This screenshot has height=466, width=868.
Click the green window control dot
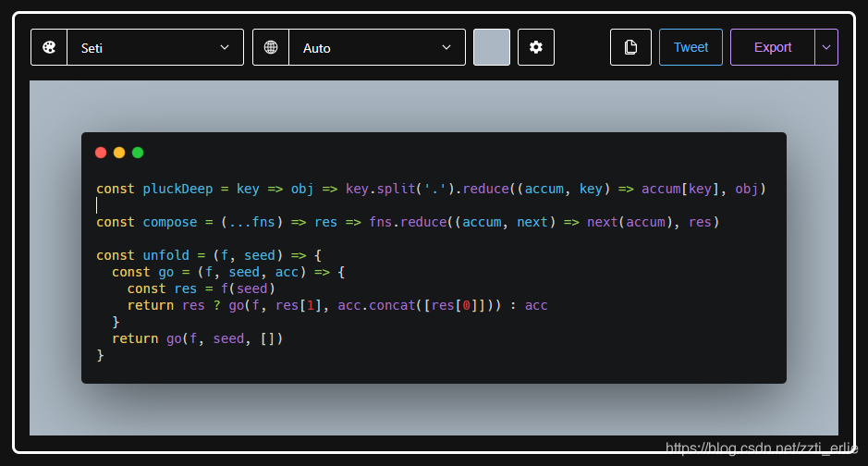pyautogui.click(x=138, y=153)
